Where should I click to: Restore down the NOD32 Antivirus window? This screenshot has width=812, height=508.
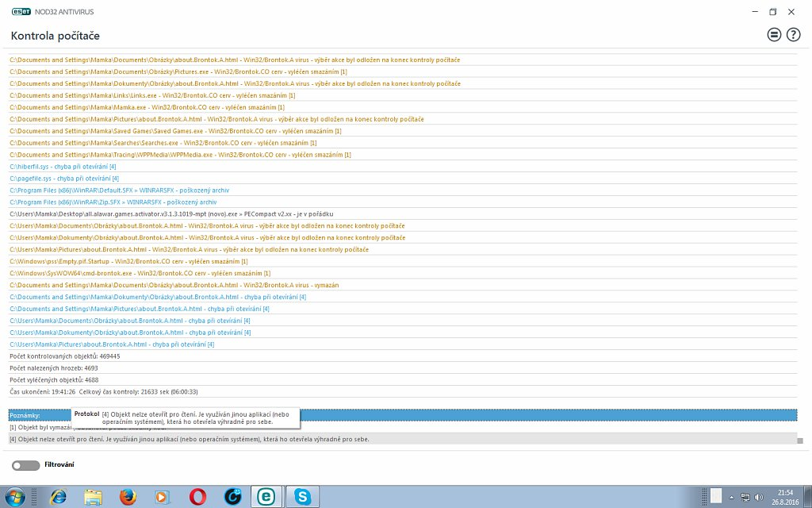coord(772,11)
